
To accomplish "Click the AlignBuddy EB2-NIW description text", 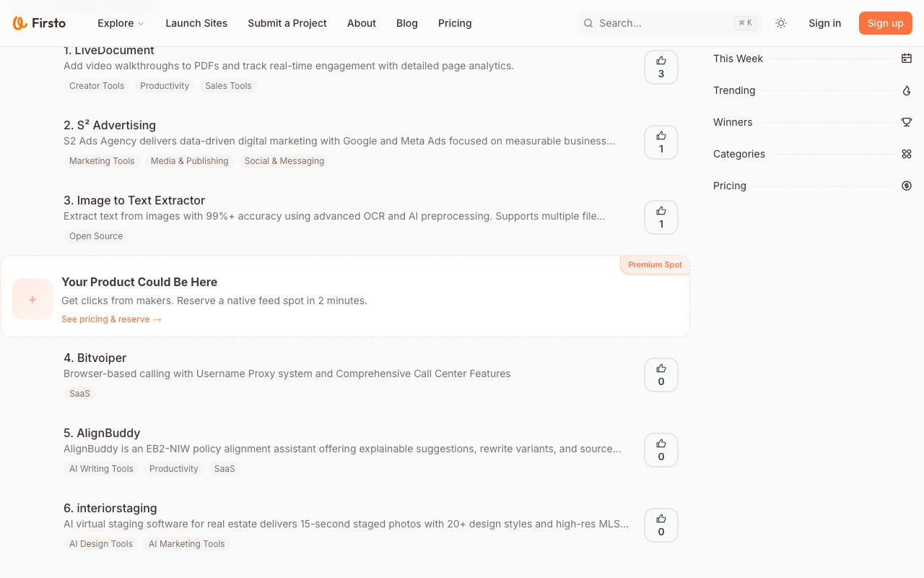I will click(x=342, y=449).
